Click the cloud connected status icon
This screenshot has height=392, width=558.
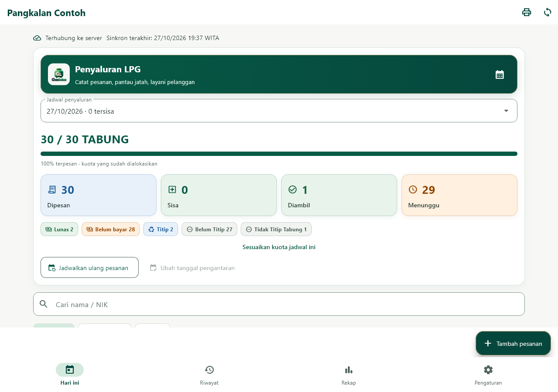pyautogui.click(x=37, y=38)
